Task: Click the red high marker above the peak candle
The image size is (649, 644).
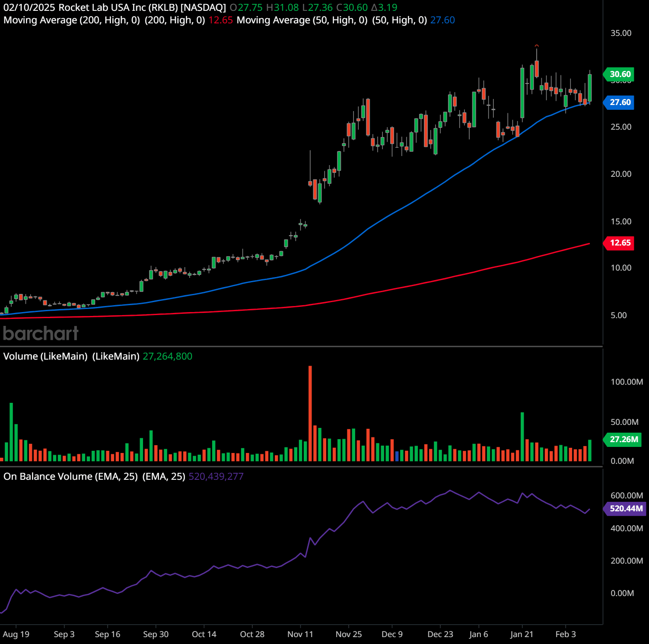Action: pos(537,45)
